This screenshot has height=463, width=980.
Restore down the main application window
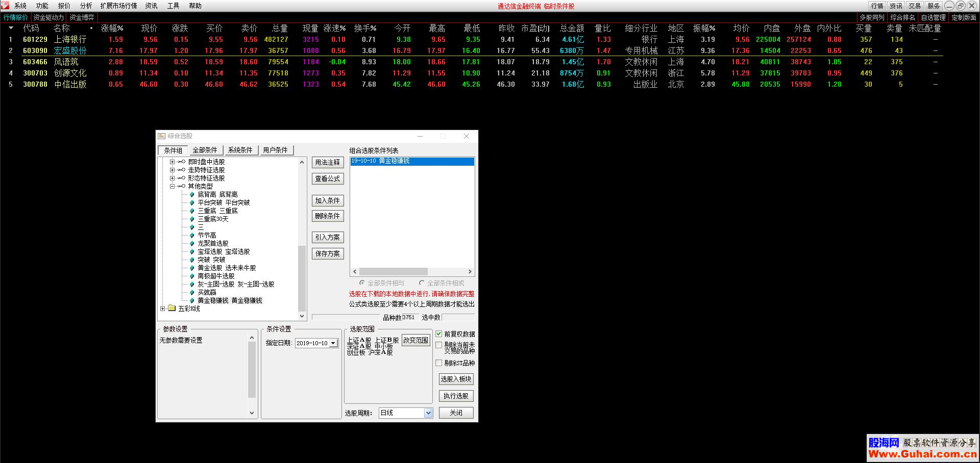(960, 6)
